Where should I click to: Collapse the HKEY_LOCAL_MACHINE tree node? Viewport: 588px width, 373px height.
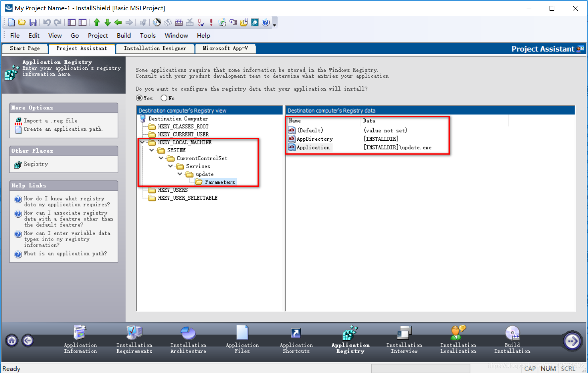coord(142,142)
